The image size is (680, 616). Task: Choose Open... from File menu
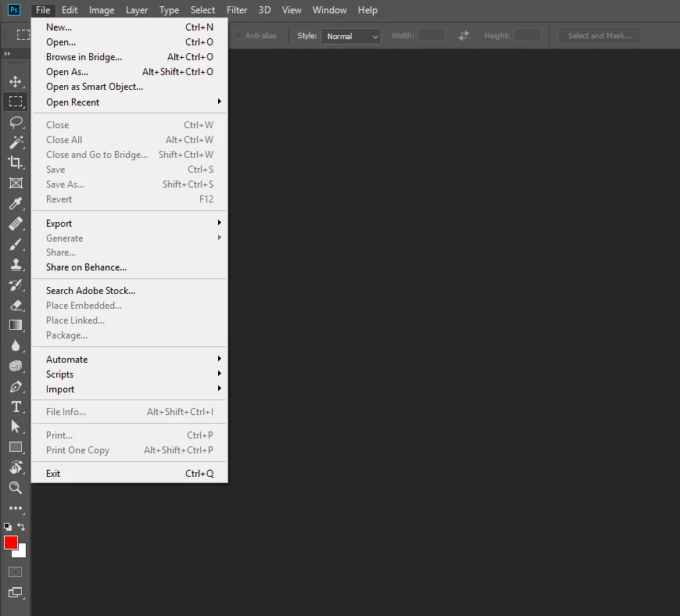point(130,41)
